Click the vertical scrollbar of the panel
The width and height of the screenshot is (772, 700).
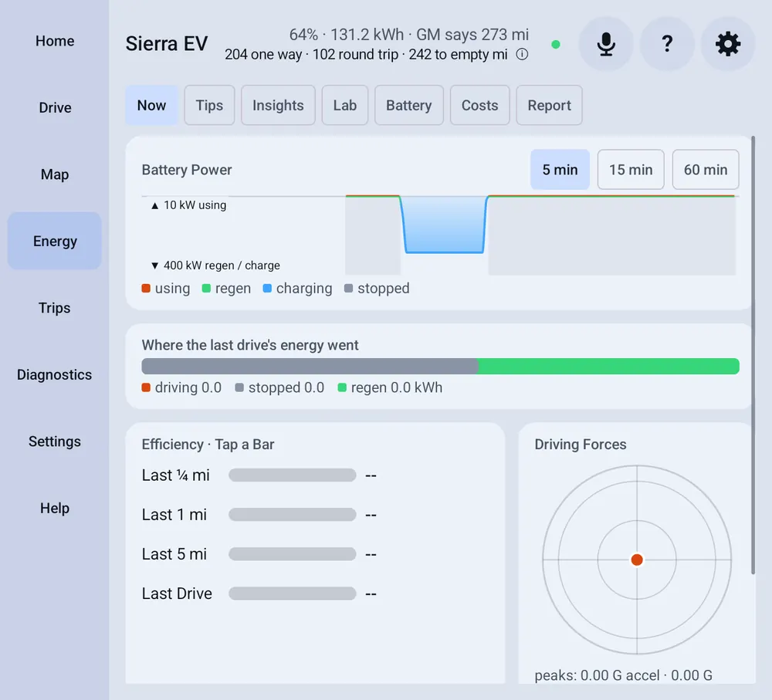753,354
